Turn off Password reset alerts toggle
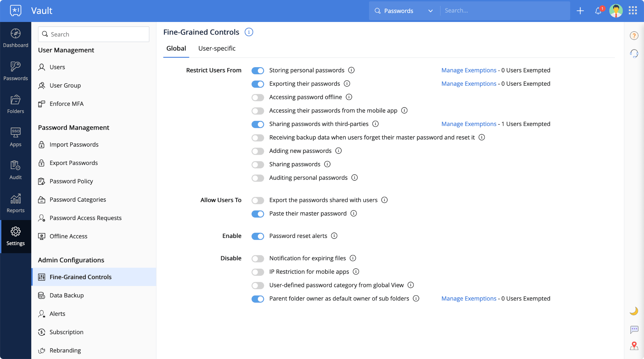 tap(258, 236)
